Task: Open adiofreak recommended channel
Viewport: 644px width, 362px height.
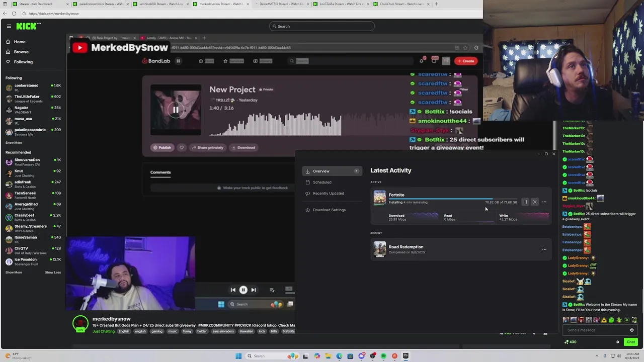Action: tap(33, 184)
